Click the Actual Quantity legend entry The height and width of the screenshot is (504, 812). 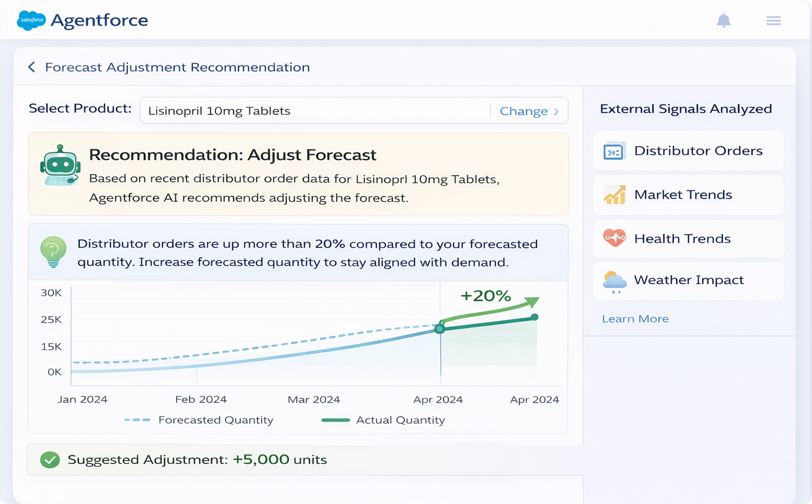point(383,420)
